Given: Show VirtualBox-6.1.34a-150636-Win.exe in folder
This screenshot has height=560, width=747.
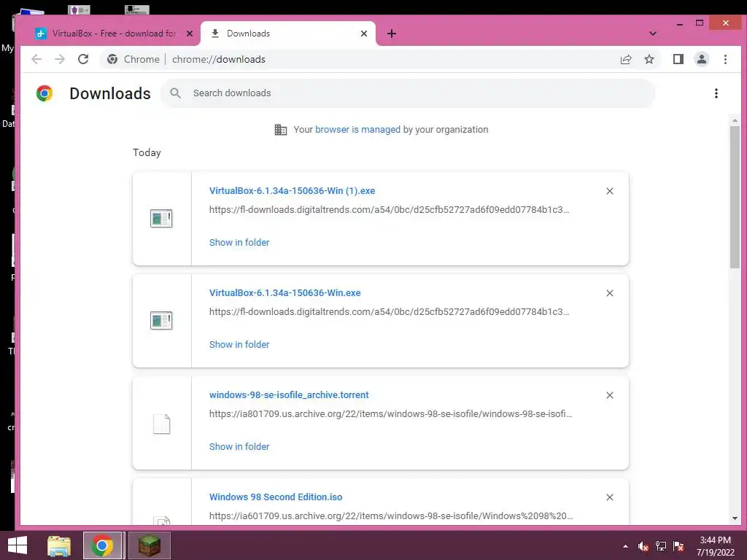Looking at the screenshot, I should 239,344.
